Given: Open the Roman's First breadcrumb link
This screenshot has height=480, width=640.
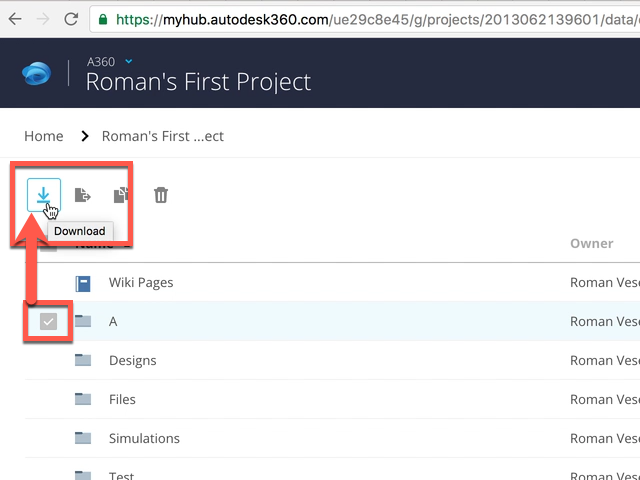Looking at the screenshot, I should [x=163, y=136].
